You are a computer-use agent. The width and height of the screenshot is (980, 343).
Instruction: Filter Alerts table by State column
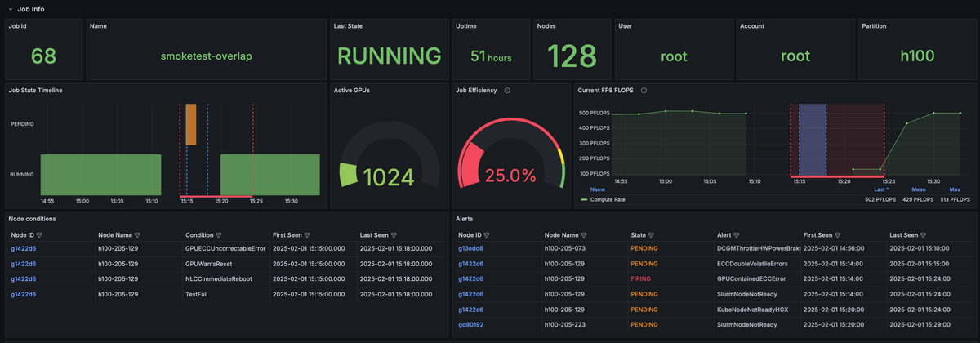pos(653,234)
